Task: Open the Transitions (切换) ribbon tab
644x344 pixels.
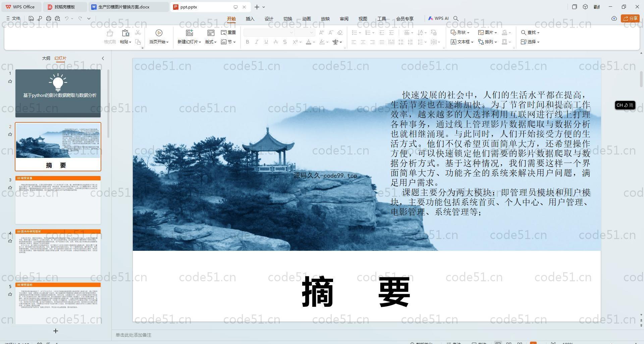Action: point(287,19)
